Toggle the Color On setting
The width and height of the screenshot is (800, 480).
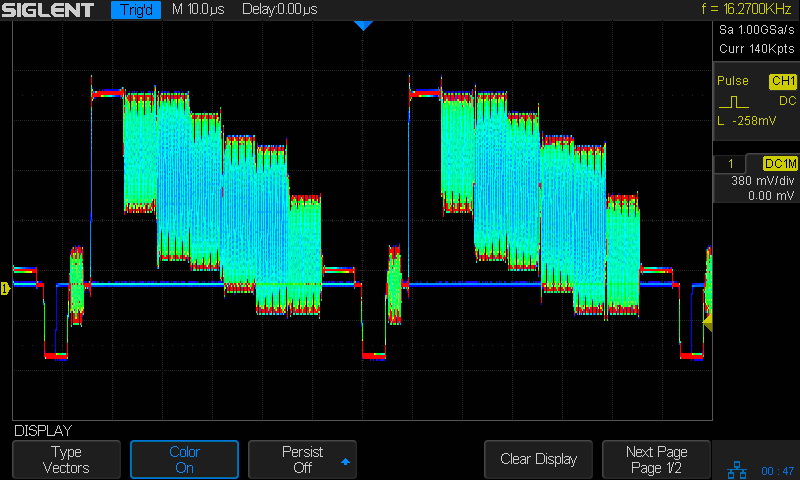pos(184,460)
